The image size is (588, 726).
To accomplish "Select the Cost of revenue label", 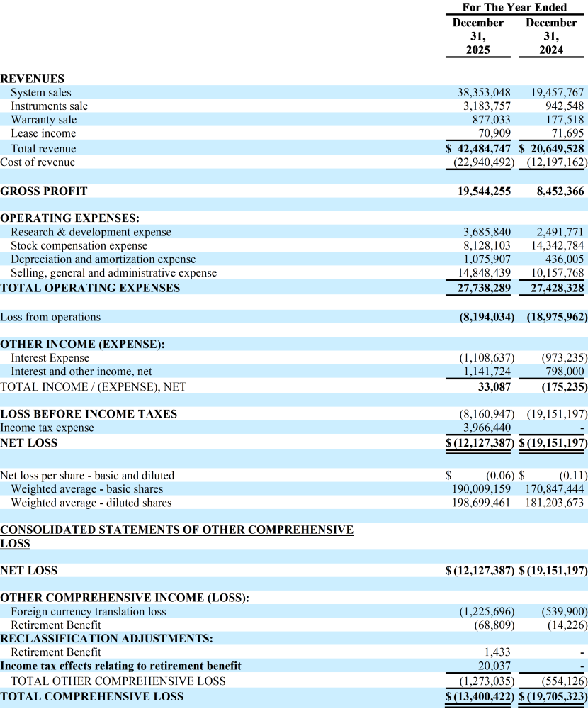I will coord(38,162).
